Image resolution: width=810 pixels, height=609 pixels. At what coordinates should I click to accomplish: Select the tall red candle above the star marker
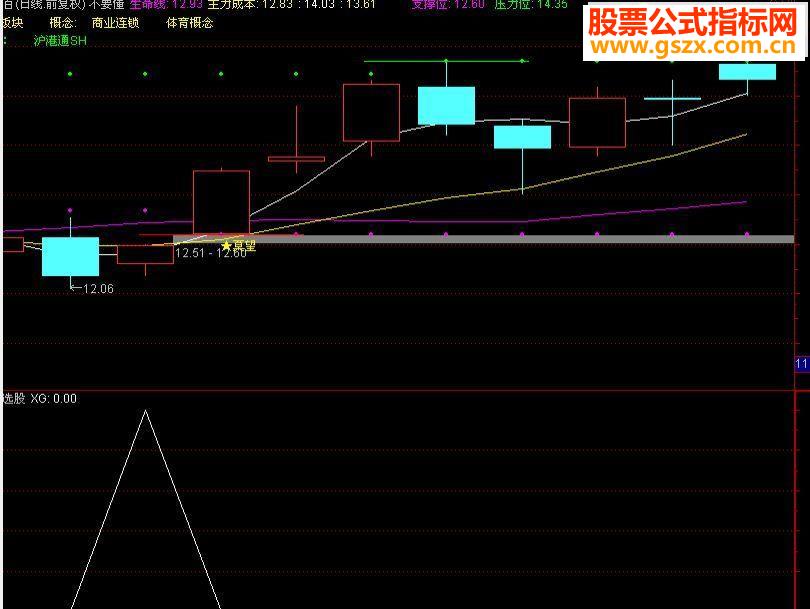221,202
